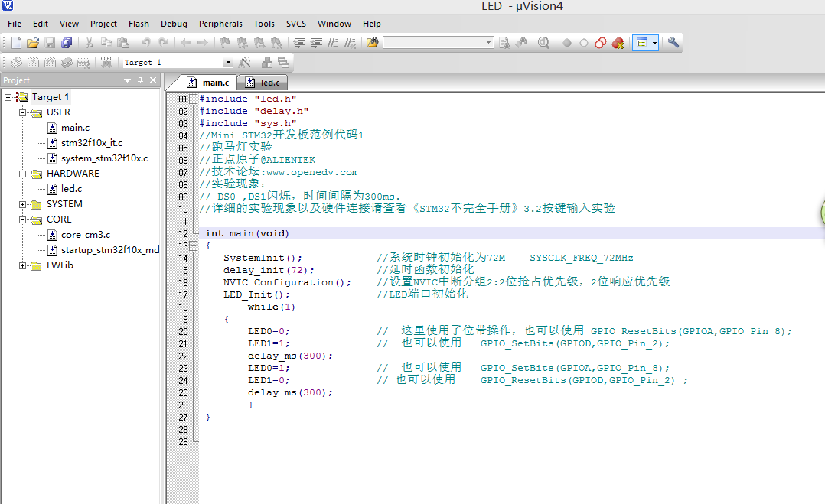
Task: Build target files icon
Action: click(33, 62)
